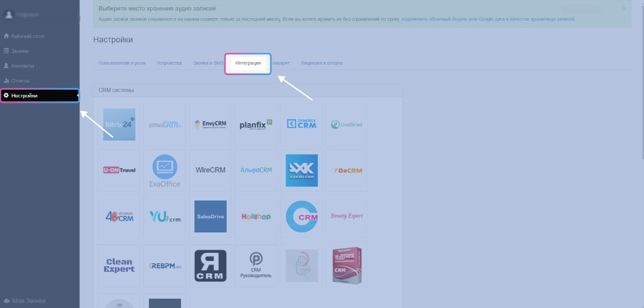The image size is (644, 308).
Task: Select the amoCRM integration logo
Action: pyautogui.click(x=165, y=124)
